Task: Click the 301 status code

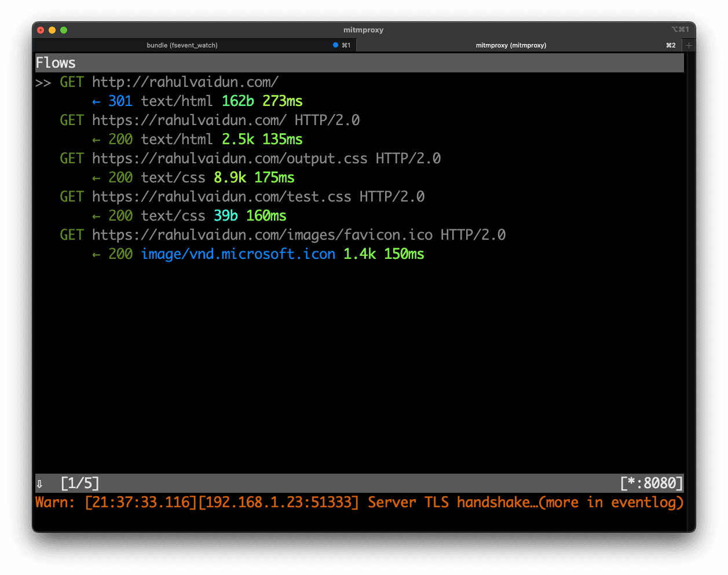Action: (x=120, y=101)
